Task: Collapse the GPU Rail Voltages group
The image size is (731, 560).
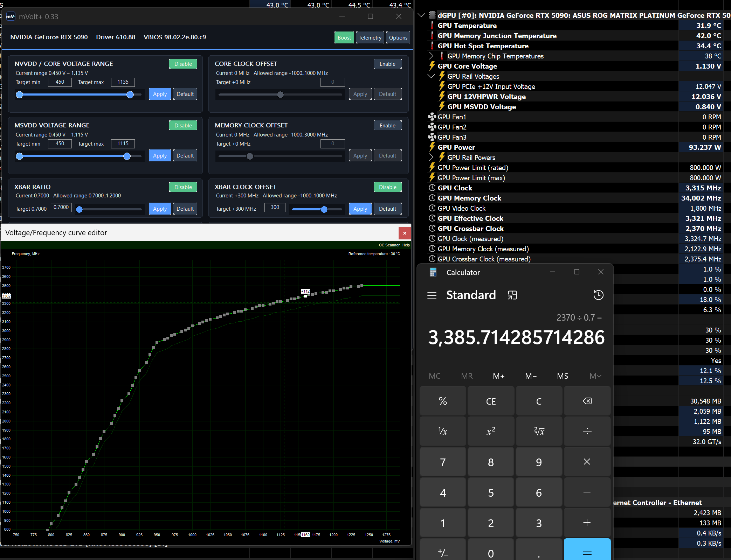Action: 432,76
